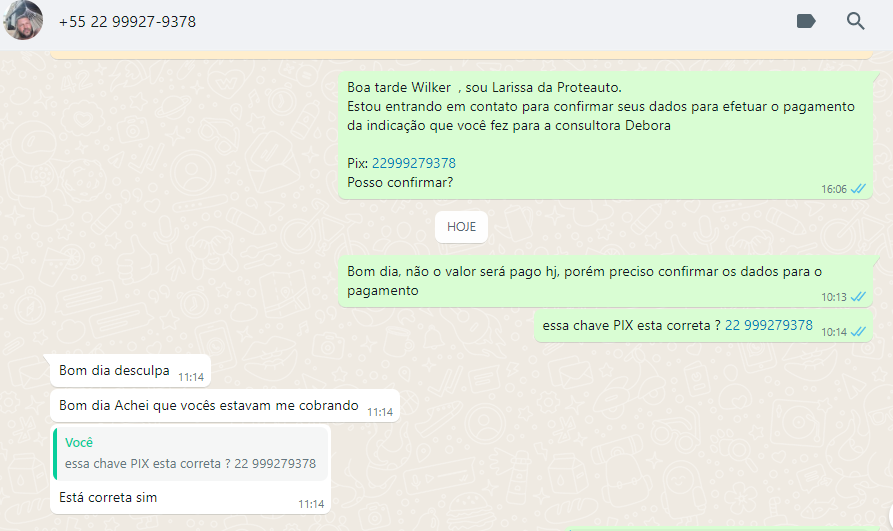This screenshot has height=531, width=893.
Task: Select 'o valor será pago hj' message
Action: [605, 281]
